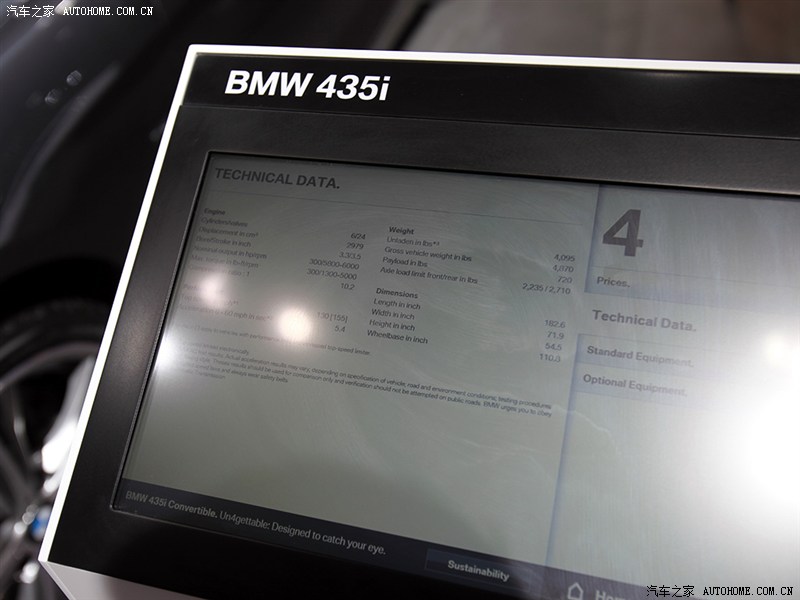Tap the Home house icon

577,590
